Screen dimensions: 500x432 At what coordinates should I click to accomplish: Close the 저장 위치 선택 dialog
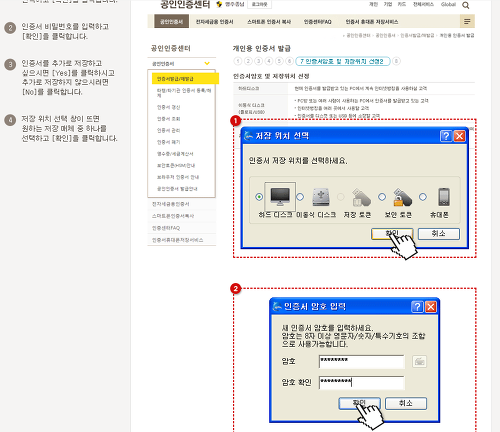click(x=460, y=136)
